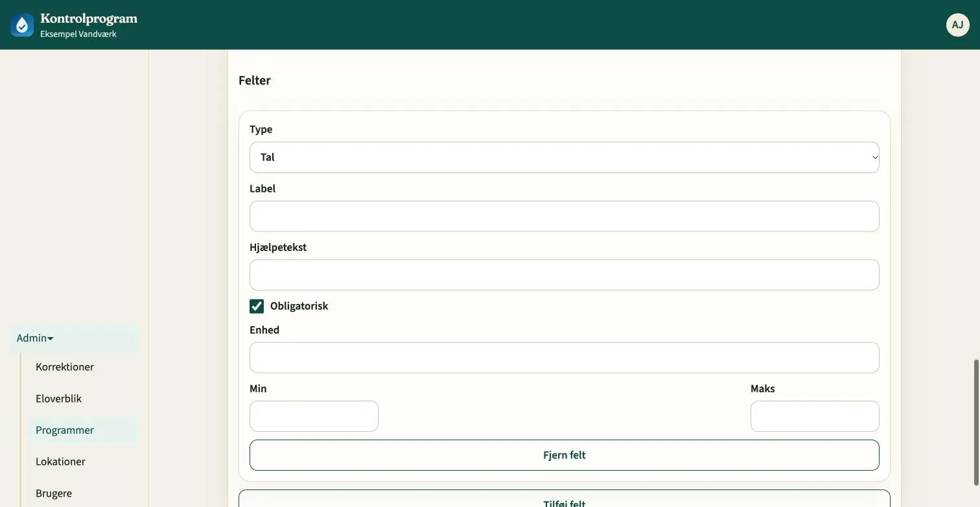Click the Enhed input field
Image resolution: width=980 pixels, height=507 pixels.
coord(564,358)
